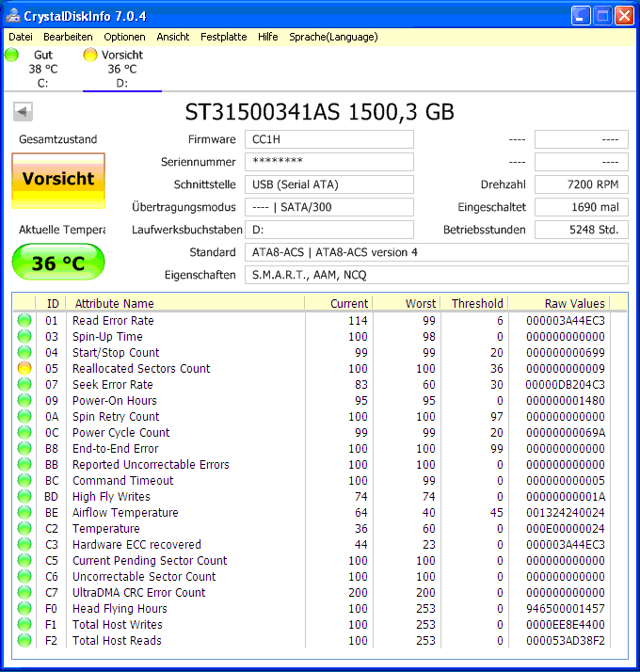This screenshot has height=672, width=640.
Task: Open the Datei menu
Action: click(x=21, y=37)
